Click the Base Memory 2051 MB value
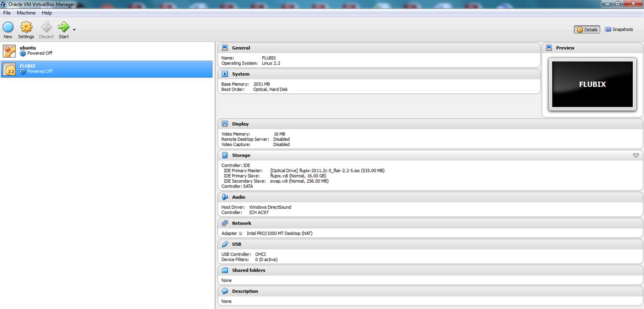644x309 pixels. [261, 84]
